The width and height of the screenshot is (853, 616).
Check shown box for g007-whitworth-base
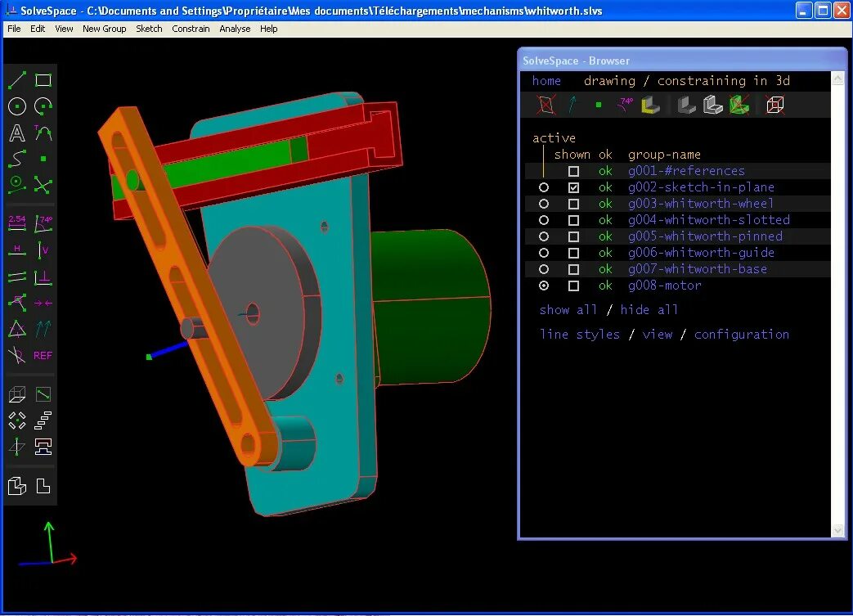tap(573, 269)
